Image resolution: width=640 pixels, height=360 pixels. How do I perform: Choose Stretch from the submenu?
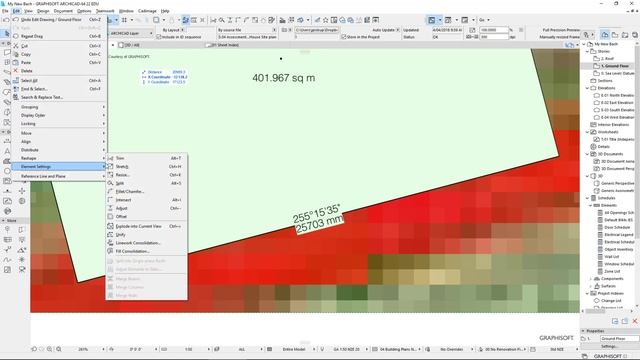146,167
